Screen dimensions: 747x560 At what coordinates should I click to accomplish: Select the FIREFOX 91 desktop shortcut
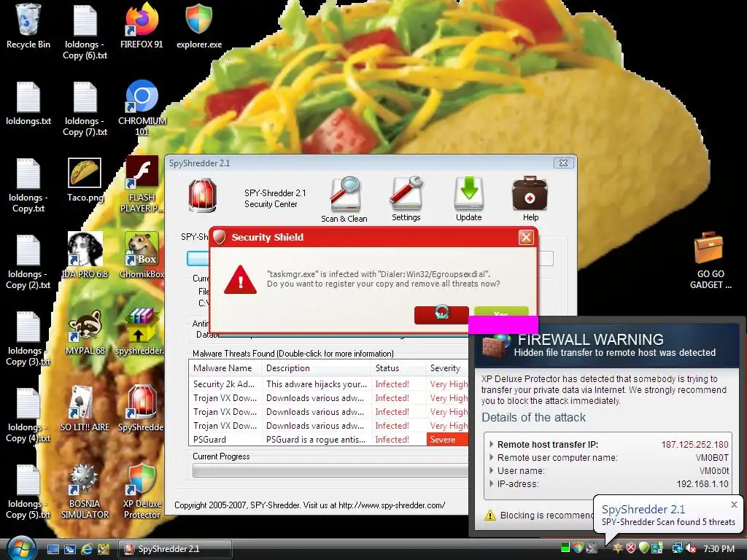142,26
